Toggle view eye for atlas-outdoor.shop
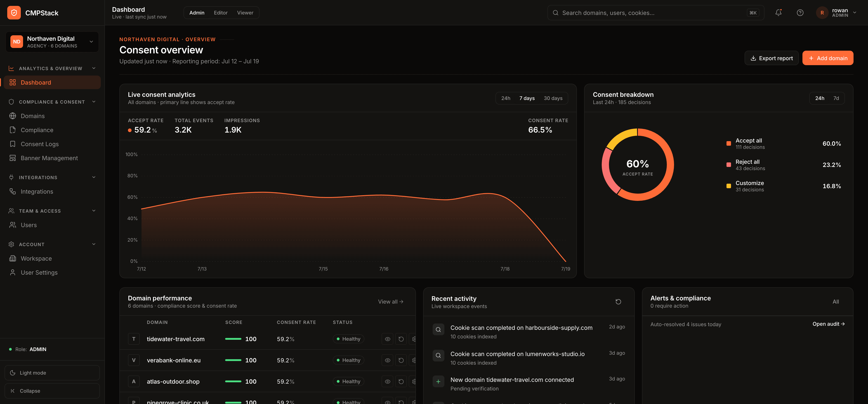868x404 pixels. coord(387,381)
